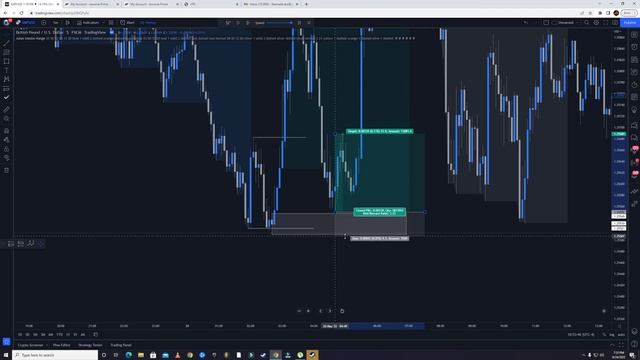Toggle stay in drawing mode
This screenshot has height=360, width=640.
pyautogui.click(x=6, y=140)
